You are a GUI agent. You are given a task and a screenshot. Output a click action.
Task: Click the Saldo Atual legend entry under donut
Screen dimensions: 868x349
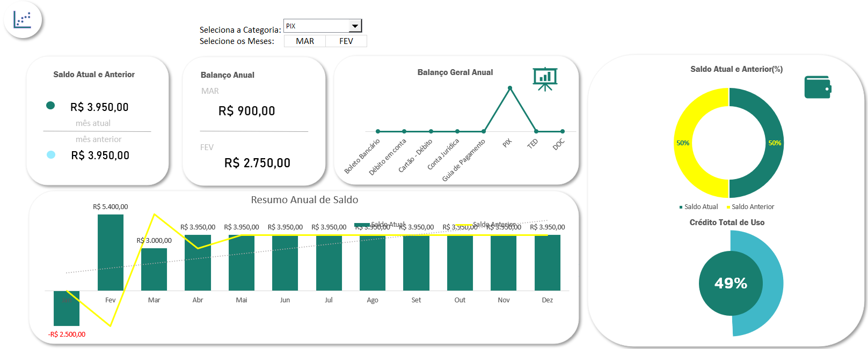point(698,207)
